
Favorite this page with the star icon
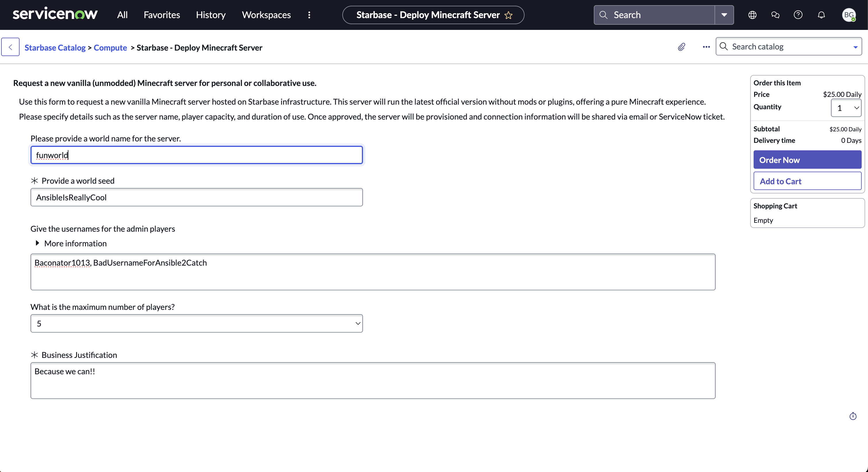point(508,15)
